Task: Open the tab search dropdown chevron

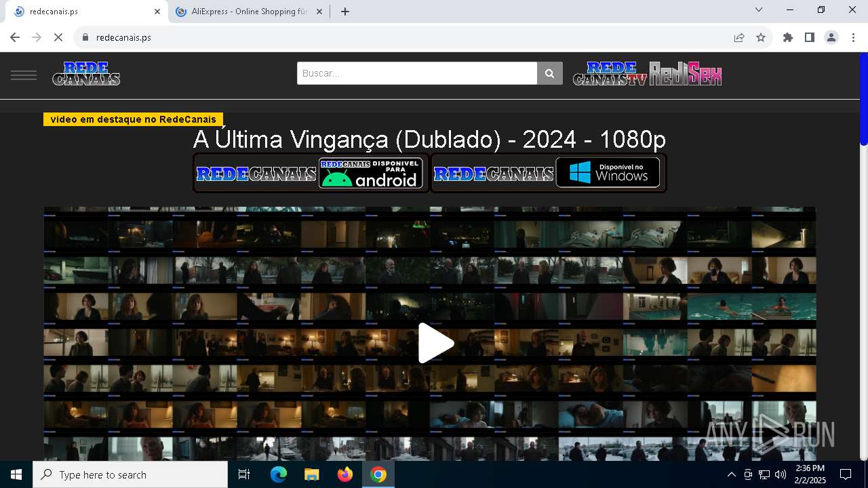Action: pyautogui.click(x=759, y=9)
